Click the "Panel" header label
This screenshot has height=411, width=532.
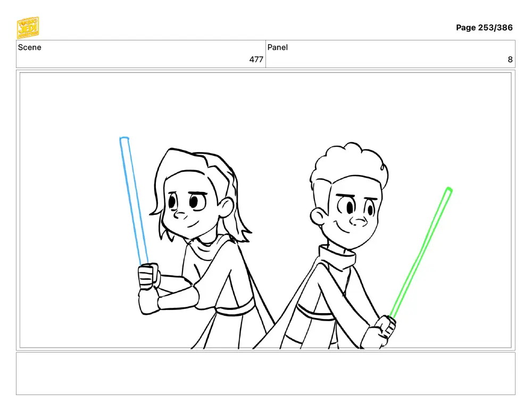coord(278,47)
